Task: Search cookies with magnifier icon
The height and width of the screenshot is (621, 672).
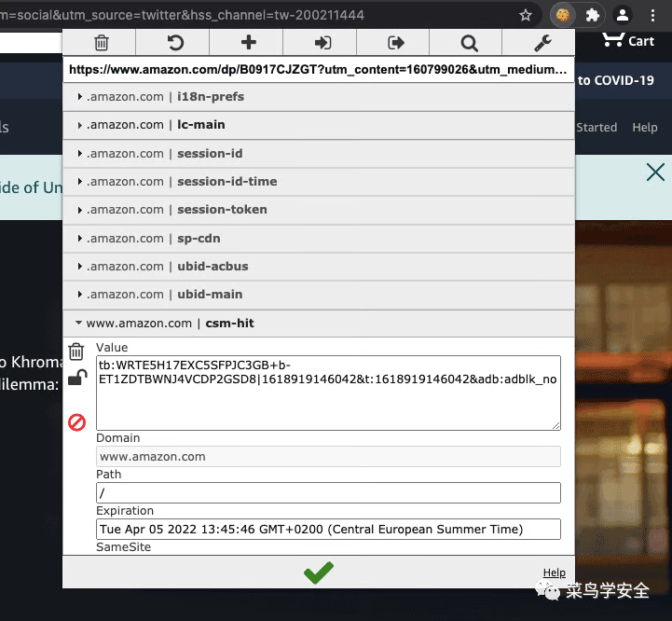Action: tap(470, 43)
